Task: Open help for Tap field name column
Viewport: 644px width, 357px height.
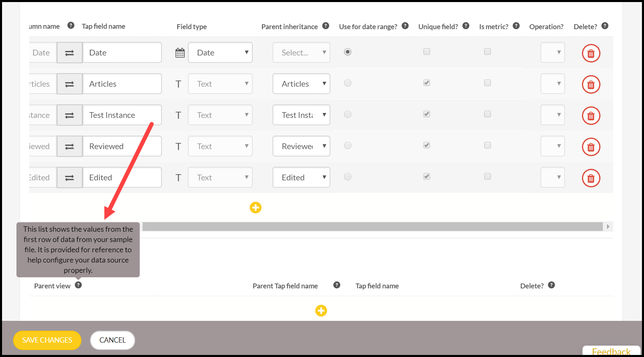Action: 71,25
